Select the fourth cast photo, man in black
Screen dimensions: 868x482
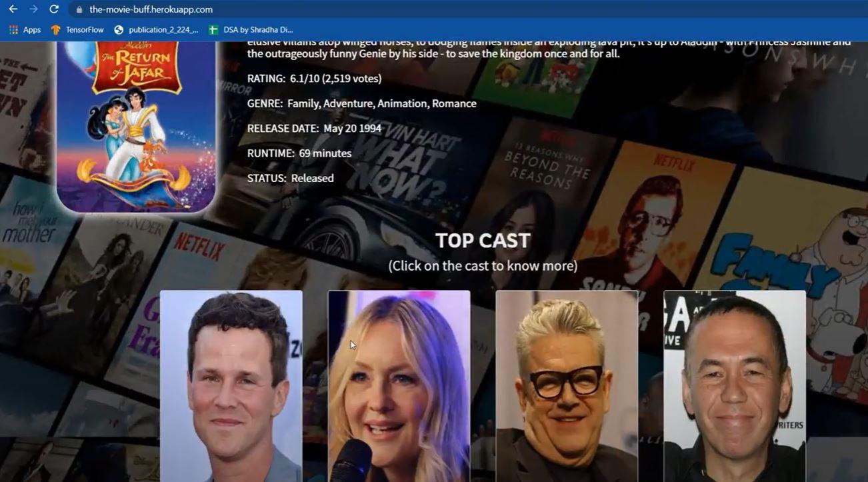click(x=735, y=386)
